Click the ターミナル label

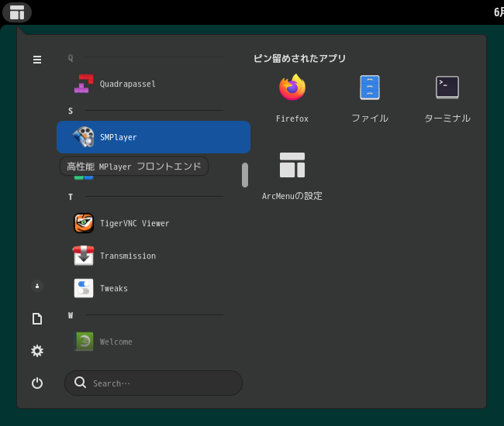pos(447,119)
